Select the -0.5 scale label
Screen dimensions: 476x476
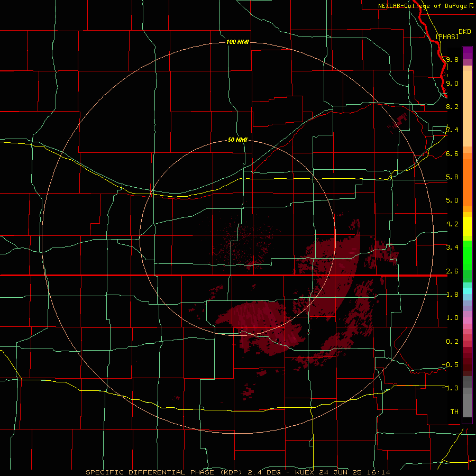pos(450,365)
